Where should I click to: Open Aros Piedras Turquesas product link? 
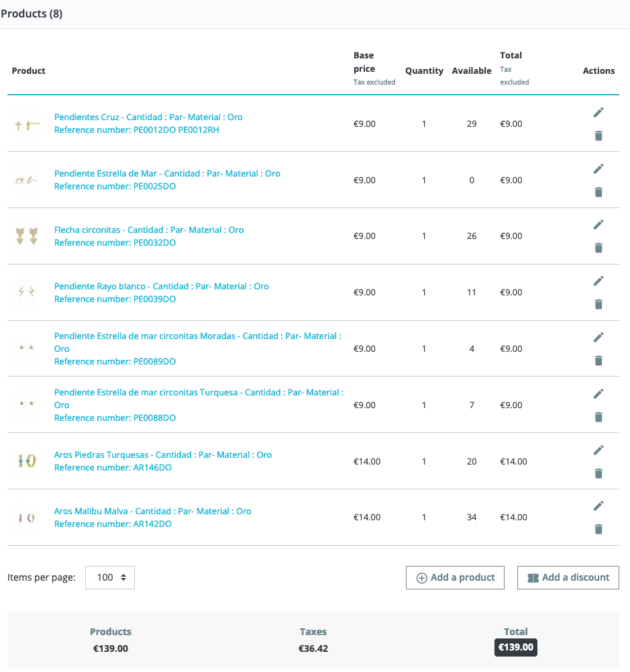[x=163, y=455]
